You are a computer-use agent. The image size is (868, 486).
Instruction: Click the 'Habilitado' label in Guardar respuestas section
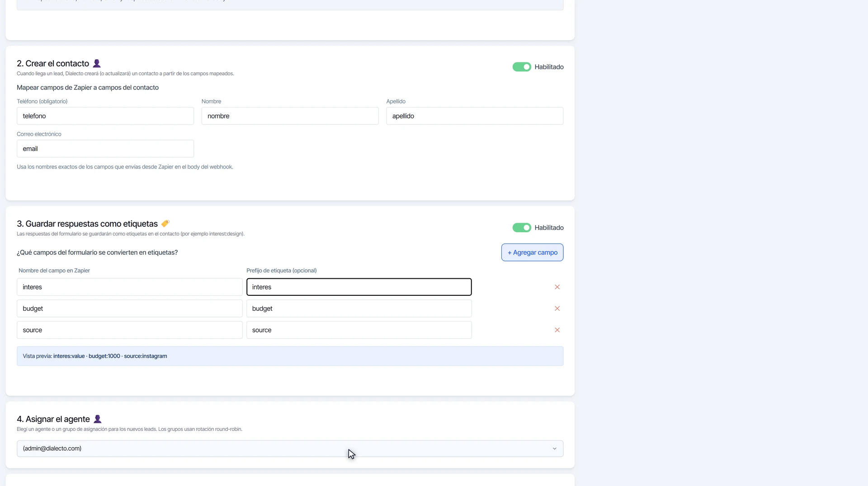(x=549, y=228)
